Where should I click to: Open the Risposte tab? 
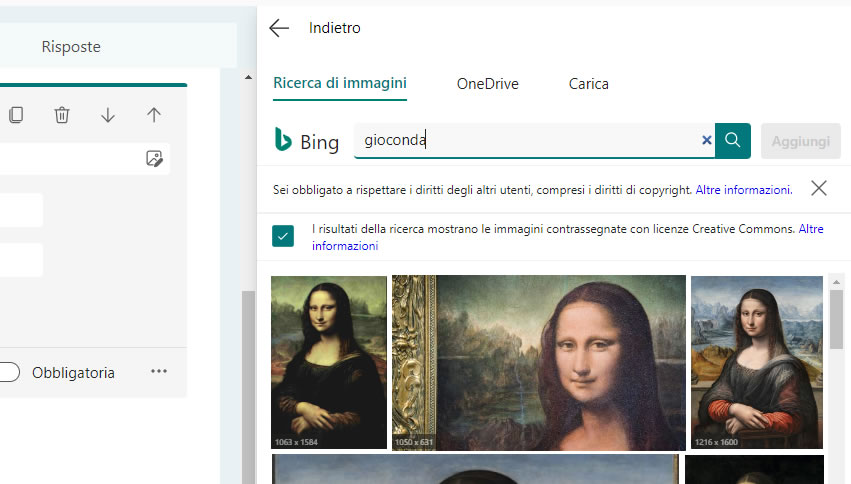[71, 47]
